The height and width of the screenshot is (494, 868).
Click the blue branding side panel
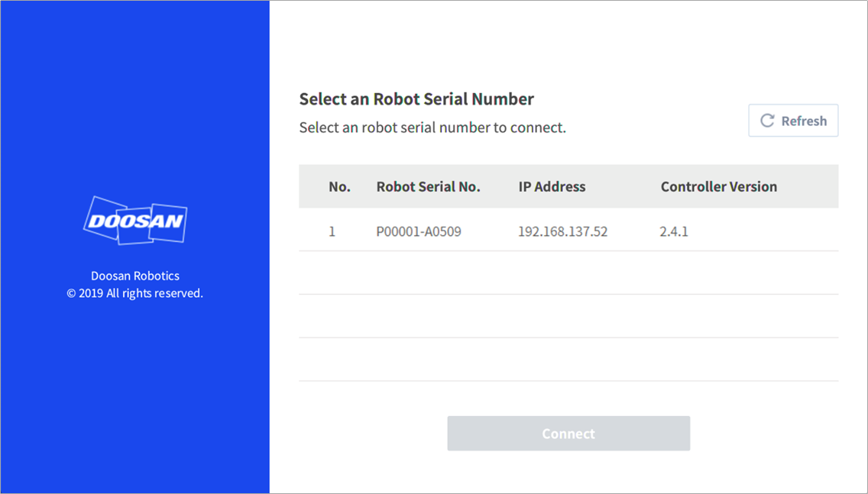134,397
